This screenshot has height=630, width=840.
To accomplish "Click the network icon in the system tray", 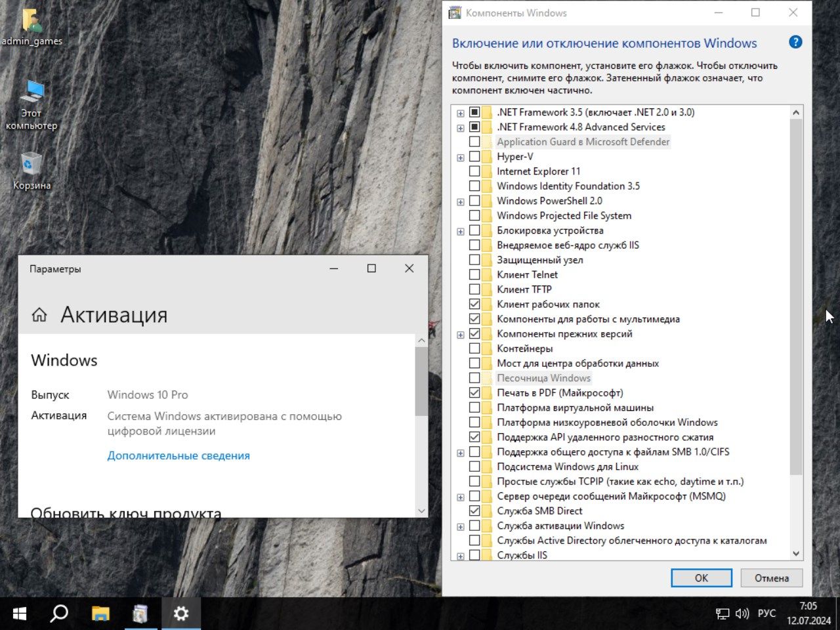I will (x=724, y=614).
